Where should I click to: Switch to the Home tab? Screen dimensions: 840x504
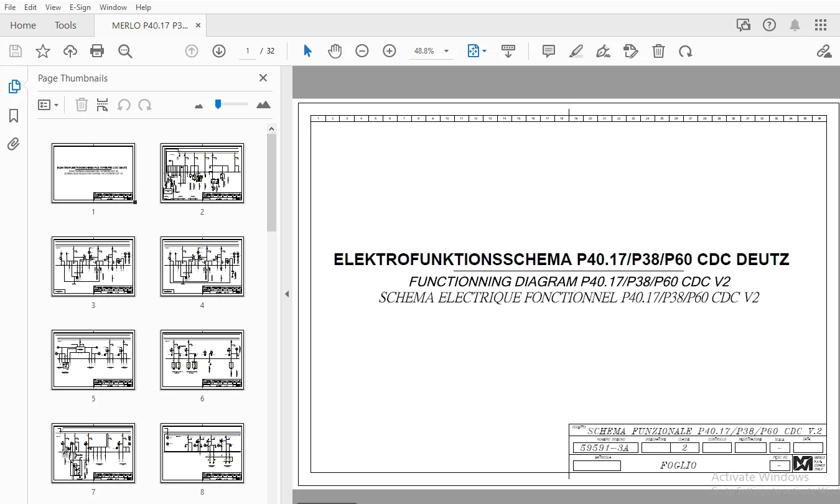pyautogui.click(x=23, y=26)
